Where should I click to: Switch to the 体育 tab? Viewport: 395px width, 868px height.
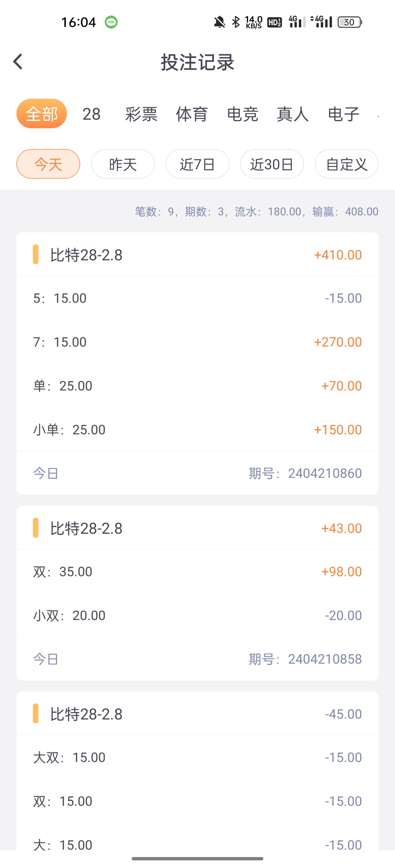click(192, 114)
